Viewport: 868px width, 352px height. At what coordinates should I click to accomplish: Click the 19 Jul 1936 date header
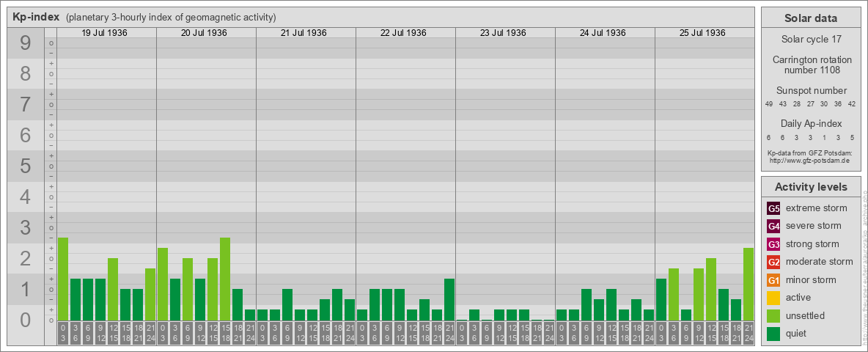105,33
